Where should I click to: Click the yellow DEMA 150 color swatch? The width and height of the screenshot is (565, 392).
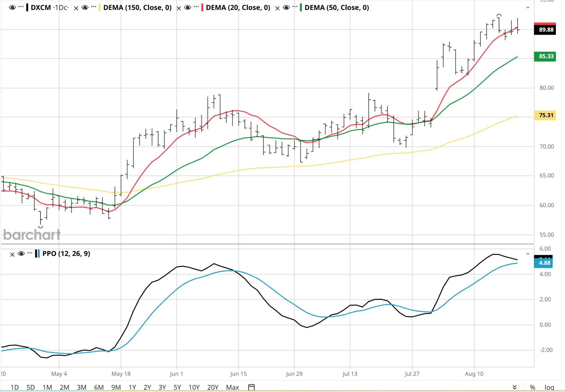tap(100, 7)
